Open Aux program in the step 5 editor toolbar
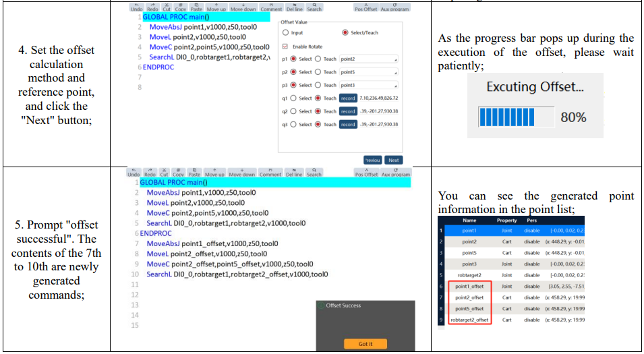The width and height of the screenshot is (644, 354). 396,173
